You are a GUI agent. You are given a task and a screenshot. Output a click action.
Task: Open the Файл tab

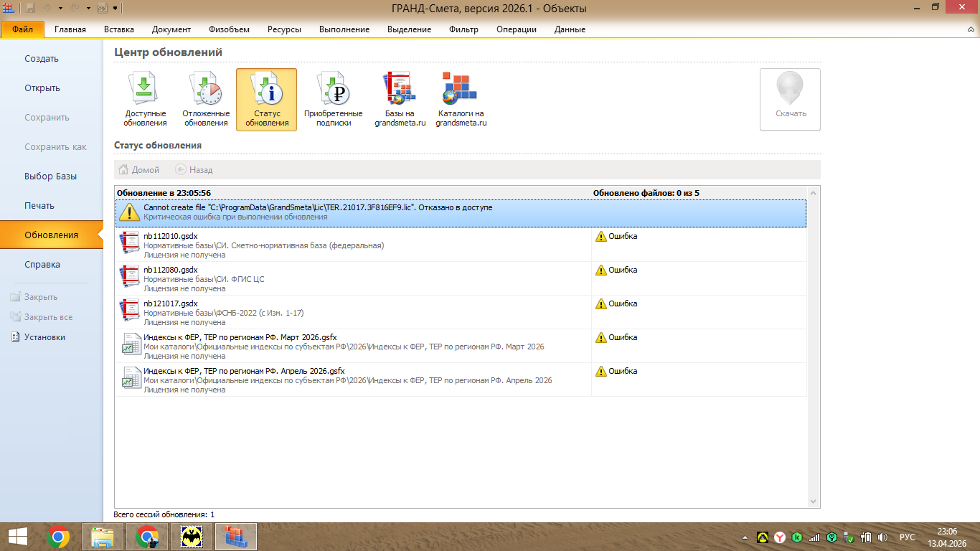[23, 29]
